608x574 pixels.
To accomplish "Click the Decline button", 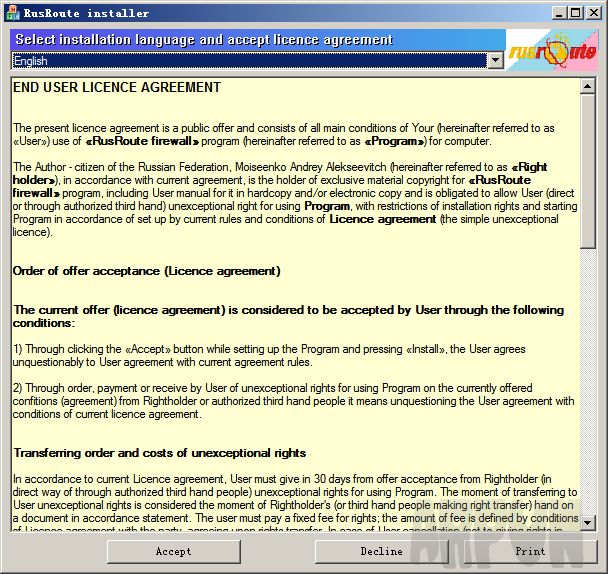I will coord(382,552).
